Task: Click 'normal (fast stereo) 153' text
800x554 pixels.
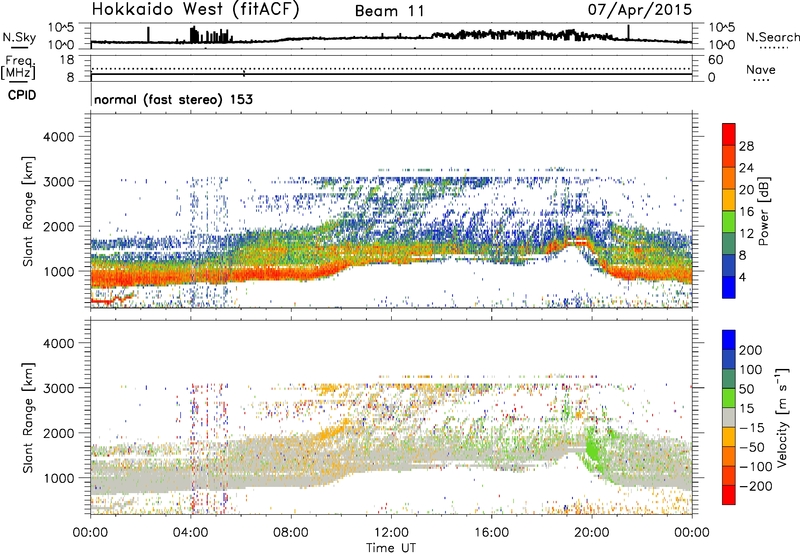Action: 173,99
